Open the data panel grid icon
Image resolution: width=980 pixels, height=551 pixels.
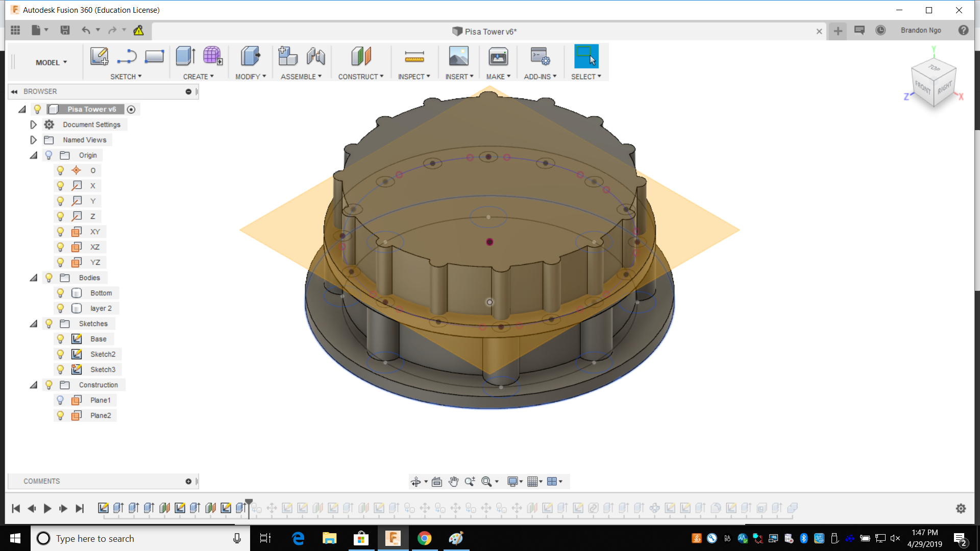tap(15, 31)
